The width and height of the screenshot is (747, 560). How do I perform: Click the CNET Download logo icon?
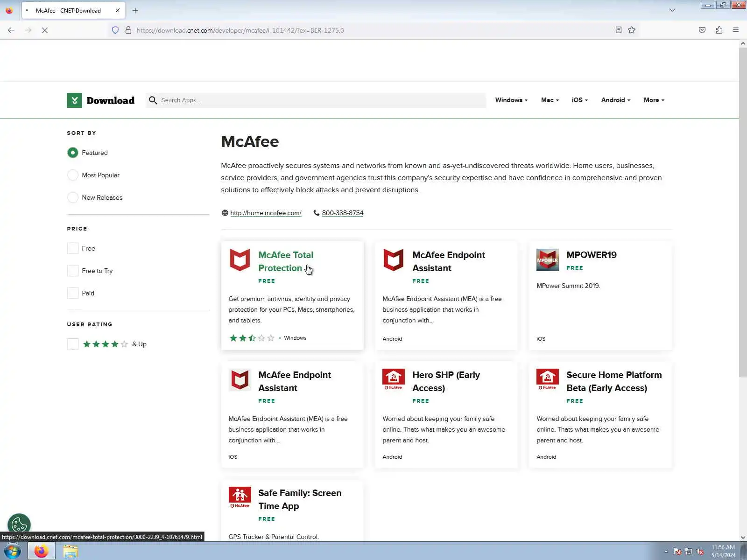point(75,100)
